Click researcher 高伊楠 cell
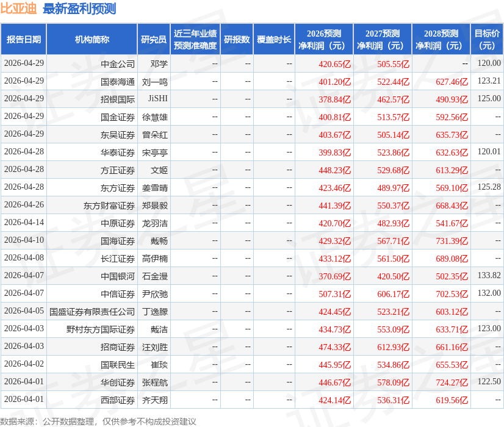 (154, 258)
